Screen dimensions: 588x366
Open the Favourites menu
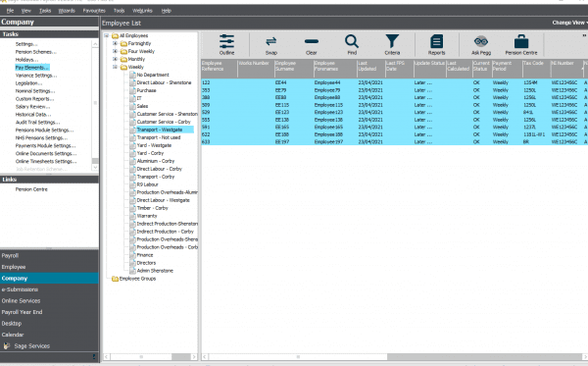click(x=94, y=11)
